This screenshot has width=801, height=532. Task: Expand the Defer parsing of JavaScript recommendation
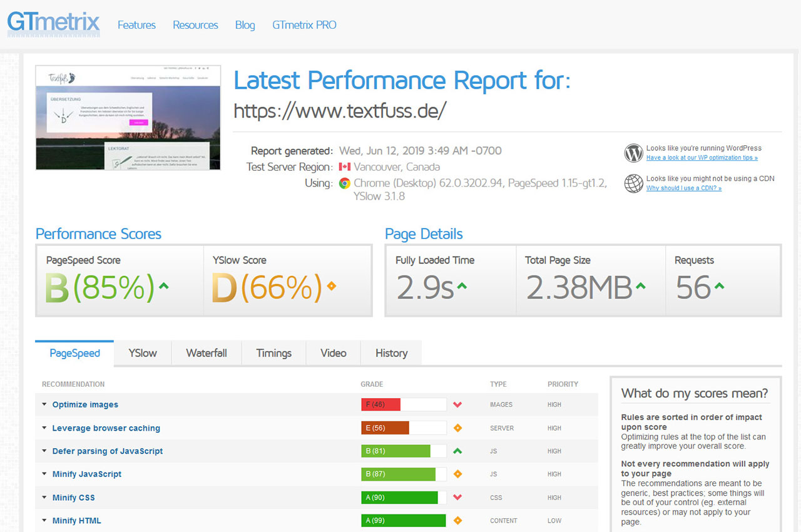click(107, 451)
